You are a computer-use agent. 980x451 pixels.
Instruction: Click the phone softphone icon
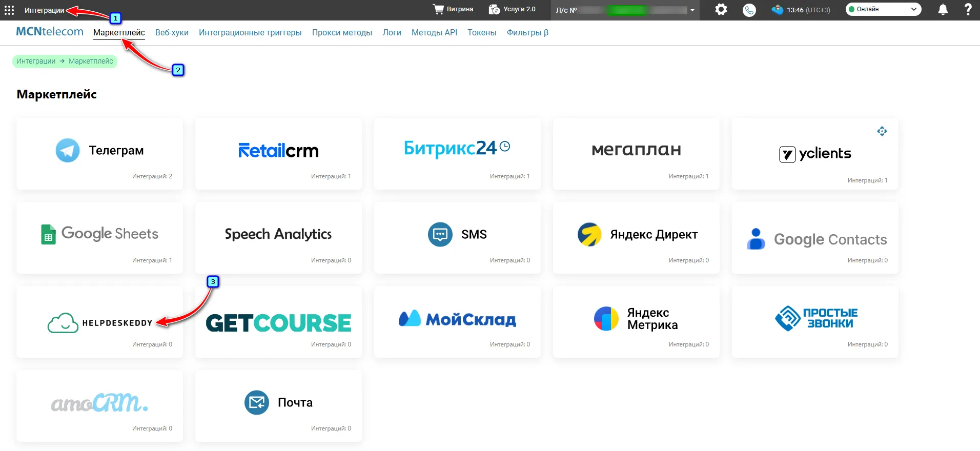tap(749, 10)
